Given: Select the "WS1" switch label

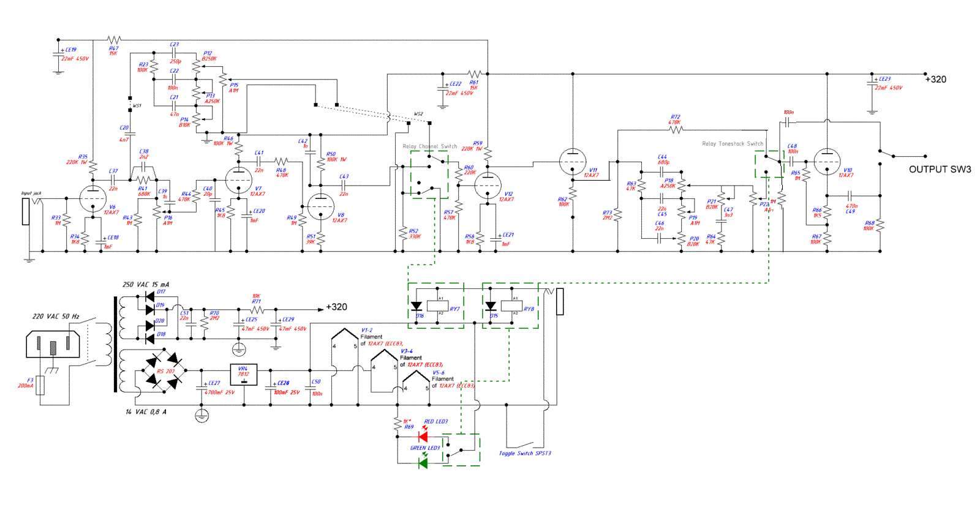Looking at the screenshot, I should pos(138,106).
